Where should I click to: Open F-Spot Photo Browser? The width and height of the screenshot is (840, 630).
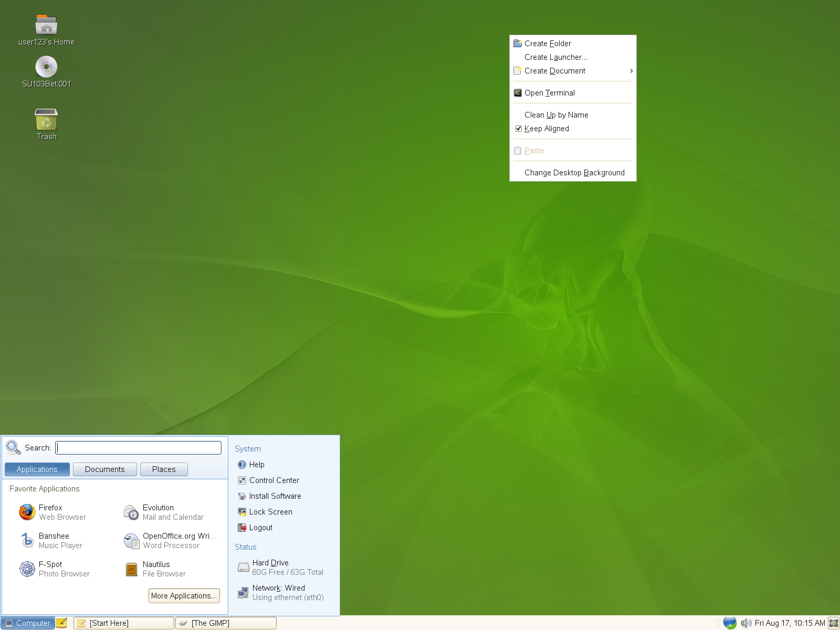click(x=50, y=569)
